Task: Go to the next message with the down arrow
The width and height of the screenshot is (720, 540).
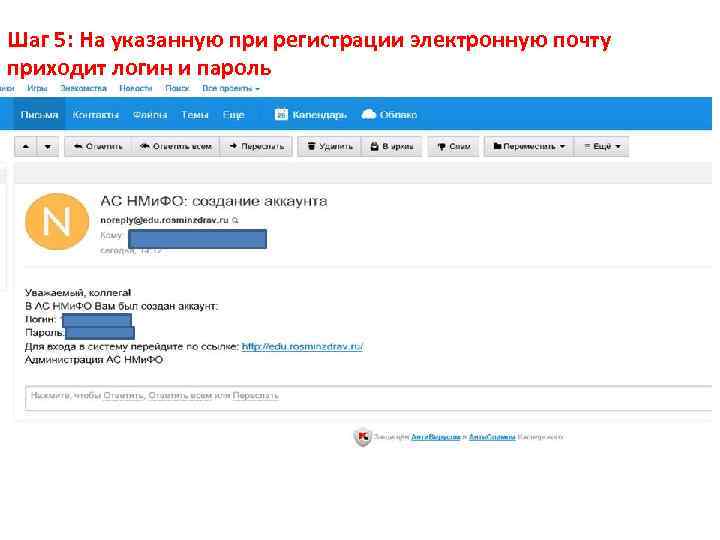Action: point(48,146)
